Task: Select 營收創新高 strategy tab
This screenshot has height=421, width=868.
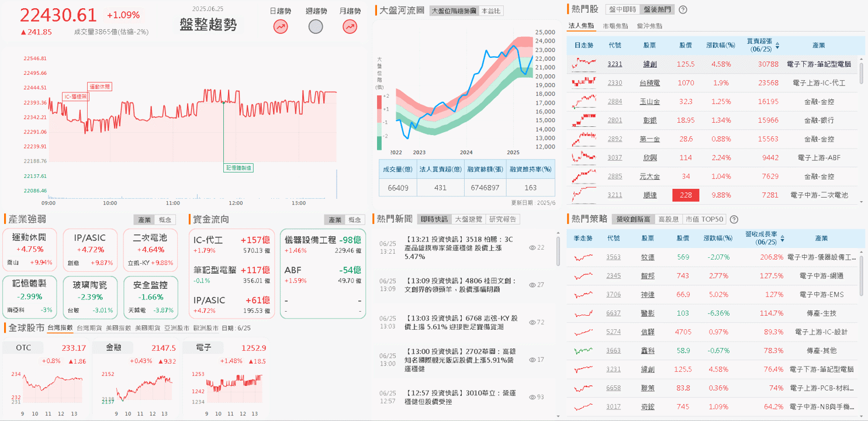Action: tap(633, 219)
